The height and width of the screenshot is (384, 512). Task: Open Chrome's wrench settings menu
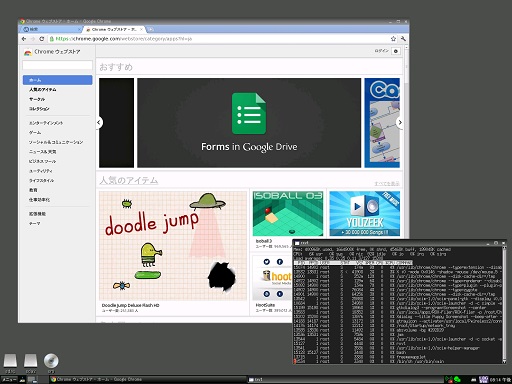tap(403, 39)
